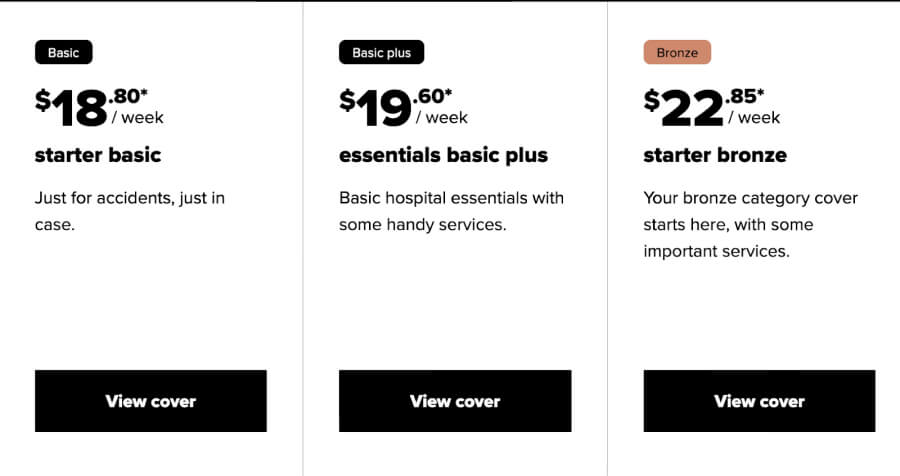Click the asterisk next to $18.80
900x476 pixels.
[x=144, y=92]
